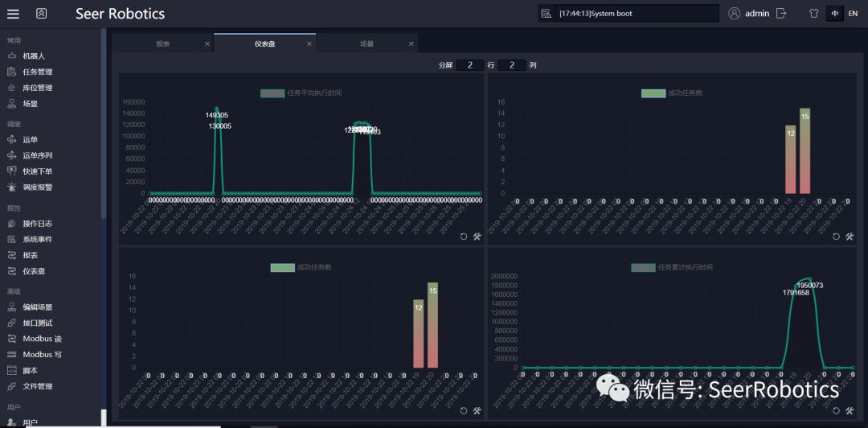Click the split-screen rows input field

(x=469, y=65)
